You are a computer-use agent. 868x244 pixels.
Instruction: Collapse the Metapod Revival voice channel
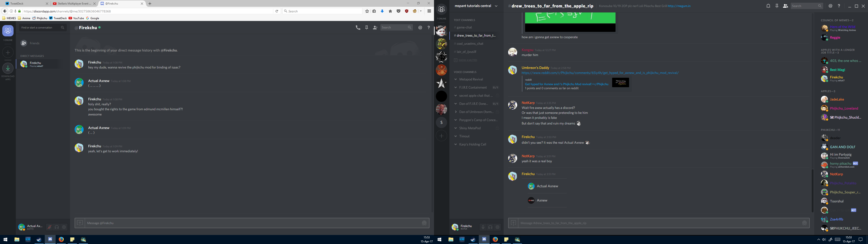coord(455,80)
